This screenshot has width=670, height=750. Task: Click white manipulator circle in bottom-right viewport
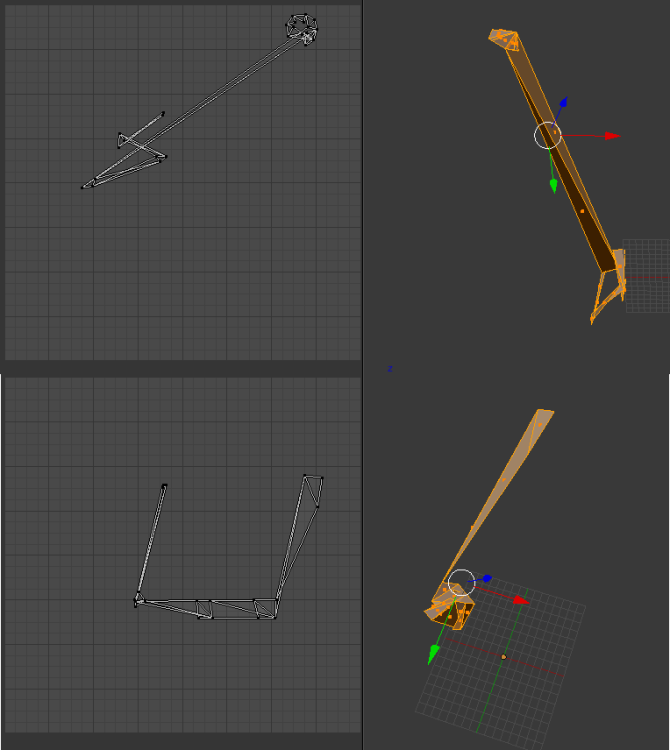[461, 583]
